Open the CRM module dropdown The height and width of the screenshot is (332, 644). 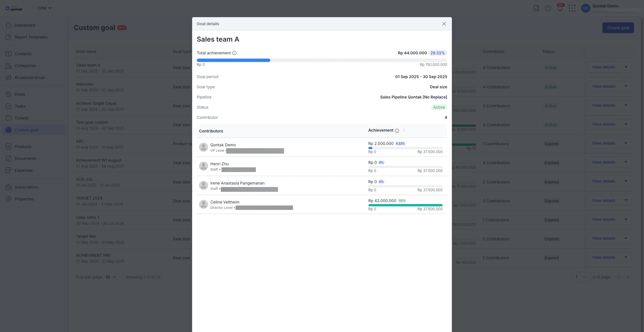(44, 8)
